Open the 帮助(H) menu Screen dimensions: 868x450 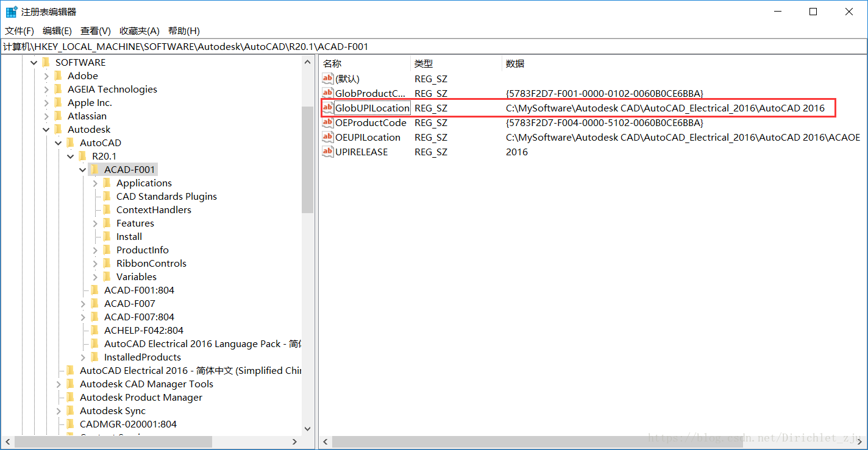184,30
